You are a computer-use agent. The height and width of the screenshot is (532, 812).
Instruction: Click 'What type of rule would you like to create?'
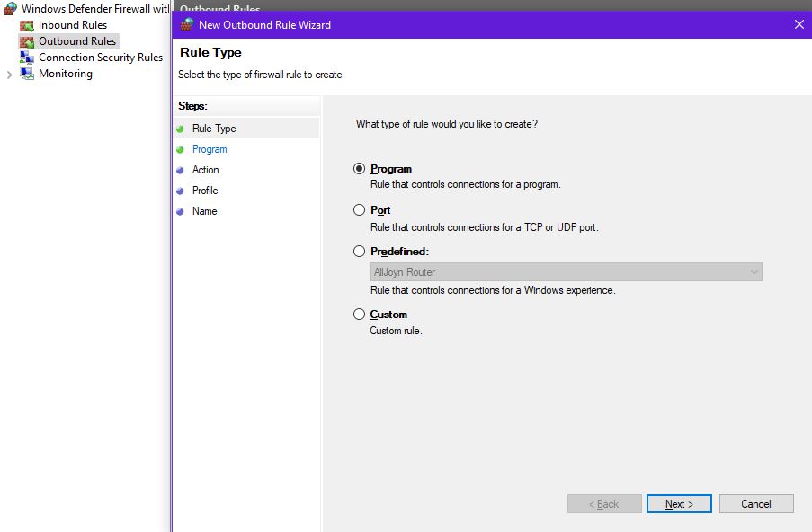tap(446, 124)
